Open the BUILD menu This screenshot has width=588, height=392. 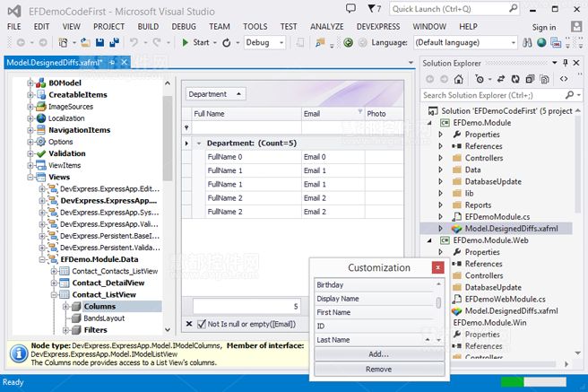148,27
